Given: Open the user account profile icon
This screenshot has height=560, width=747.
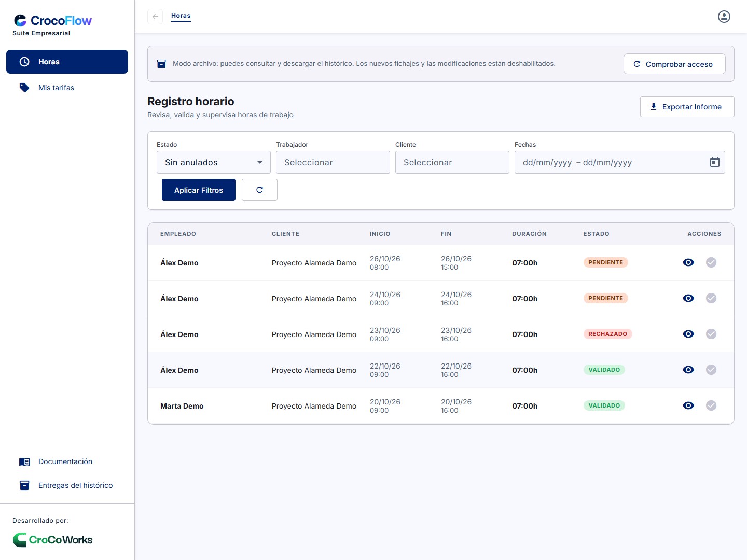Looking at the screenshot, I should pyautogui.click(x=724, y=17).
